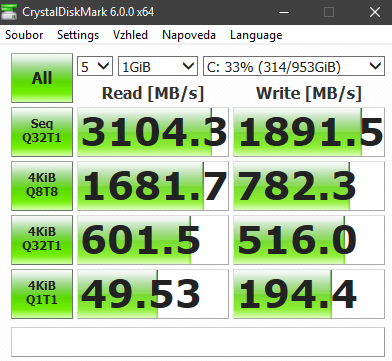392x361 pixels.
Task: Select the Seq write result 1891.5
Action: click(309, 132)
